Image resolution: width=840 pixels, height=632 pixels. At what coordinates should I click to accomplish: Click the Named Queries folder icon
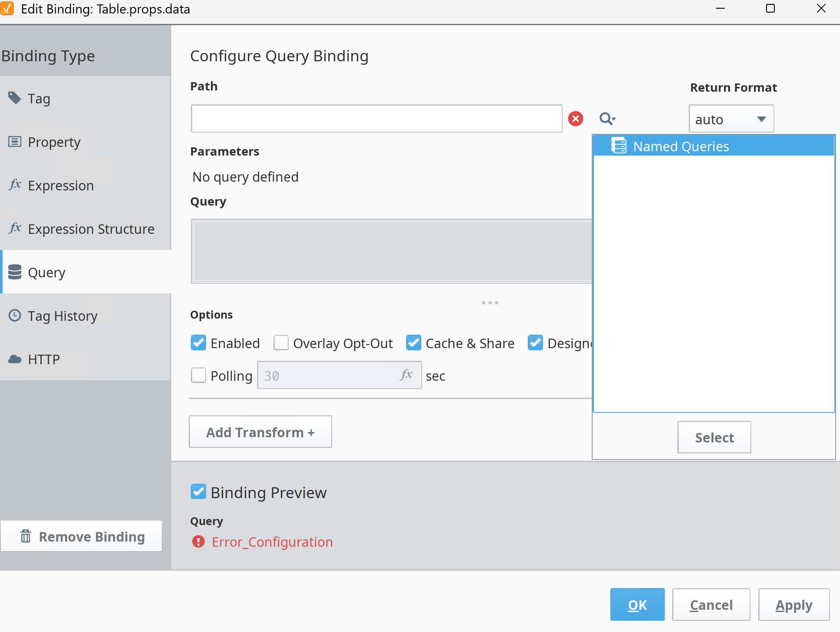point(618,146)
